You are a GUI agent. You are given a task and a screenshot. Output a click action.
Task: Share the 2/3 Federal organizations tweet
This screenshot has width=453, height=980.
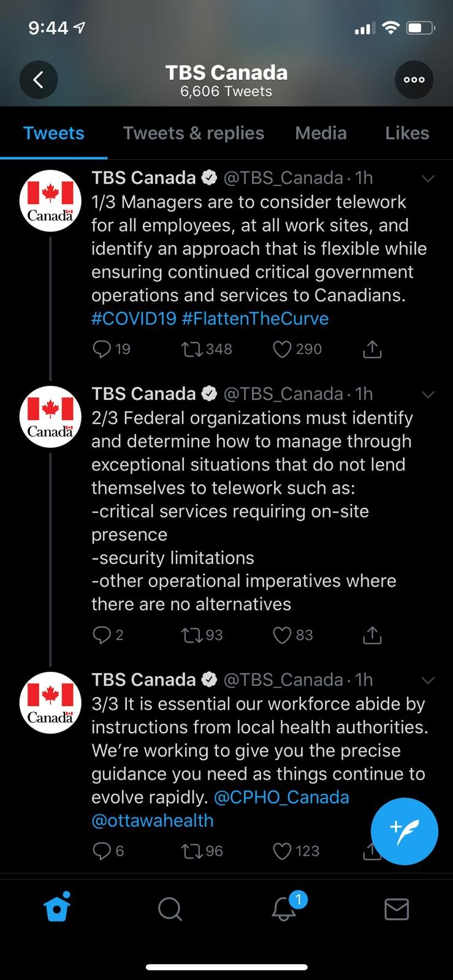tap(372, 635)
